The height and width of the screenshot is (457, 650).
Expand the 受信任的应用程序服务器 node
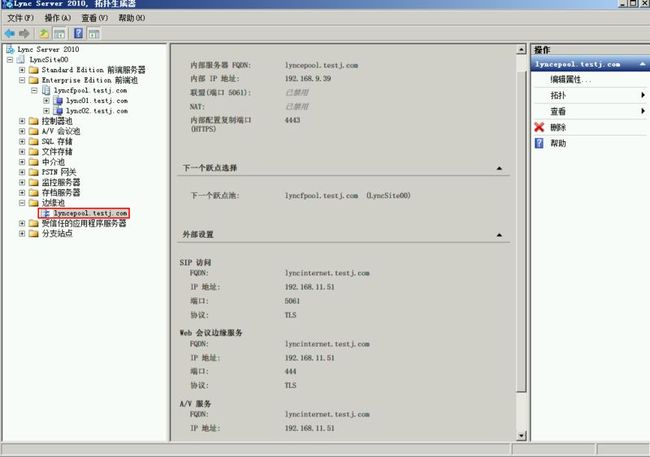pyautogui.click(x=22, y=223)
